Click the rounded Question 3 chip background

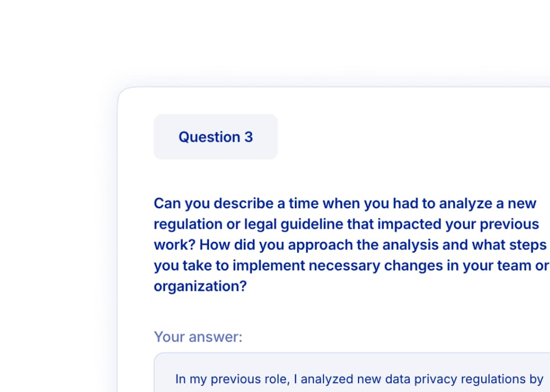(215, 136)
